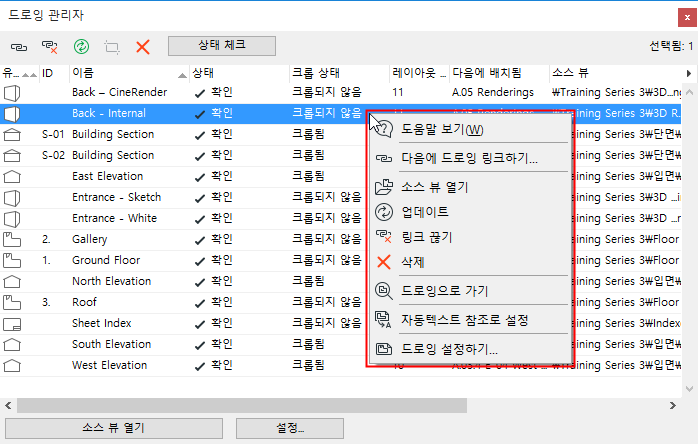
Task: Click the schedule icon of Sheet Index row
Action: [x=12, y=324]
